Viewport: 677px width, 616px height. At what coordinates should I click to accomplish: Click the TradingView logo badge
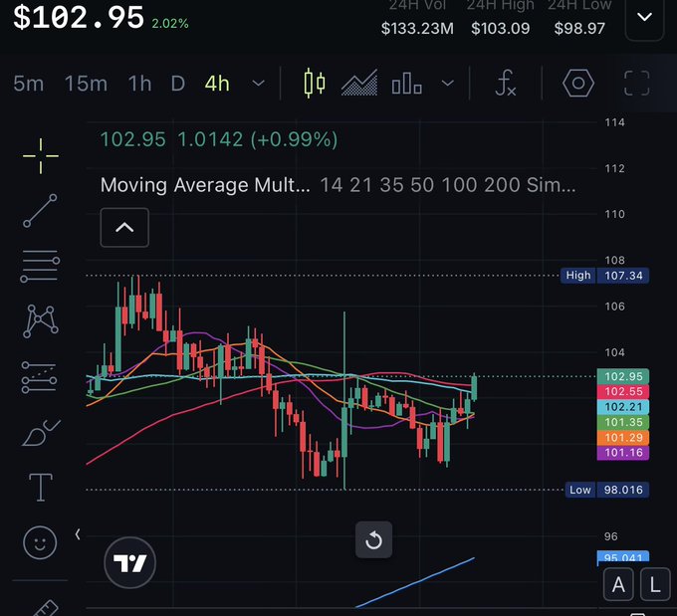[130, 562]
